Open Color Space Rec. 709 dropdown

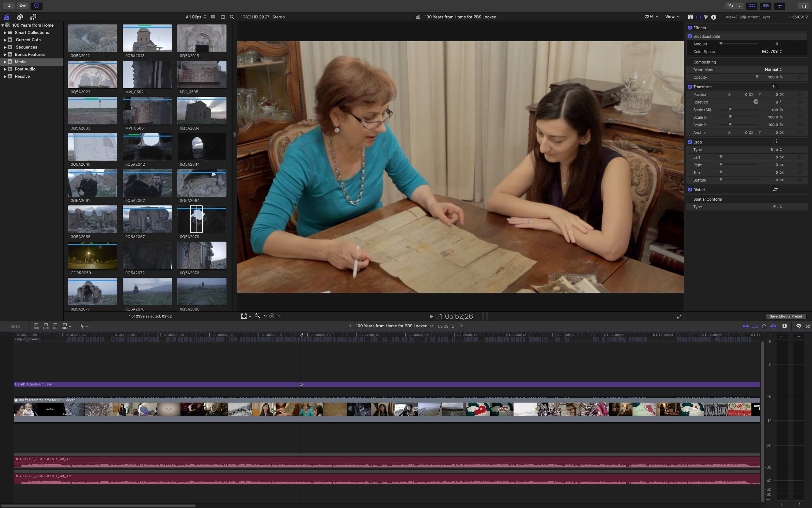point(772,51)
